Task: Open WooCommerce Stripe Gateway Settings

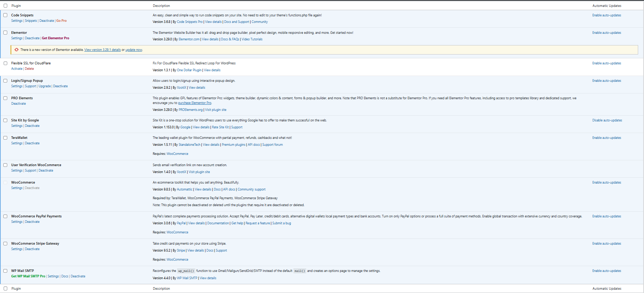Action: coord(17,249)
